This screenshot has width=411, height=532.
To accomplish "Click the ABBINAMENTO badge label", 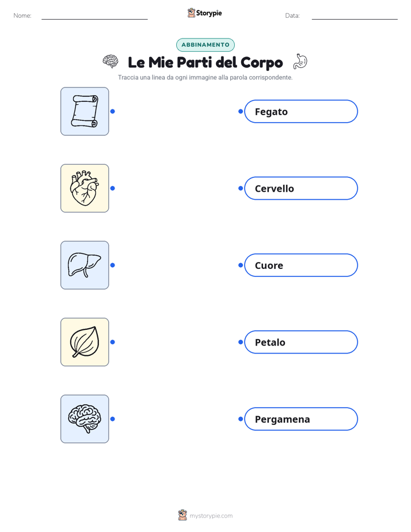I will point(205,45).
